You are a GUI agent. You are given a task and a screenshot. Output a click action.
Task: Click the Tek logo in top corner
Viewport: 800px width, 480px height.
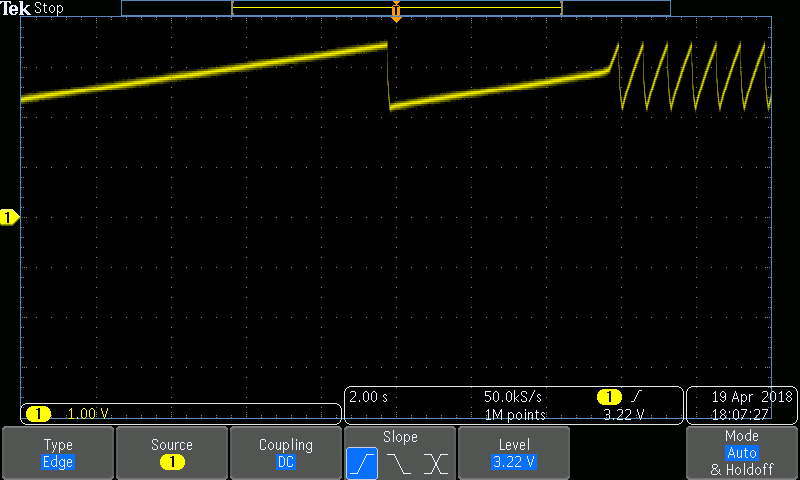point(16,8)
